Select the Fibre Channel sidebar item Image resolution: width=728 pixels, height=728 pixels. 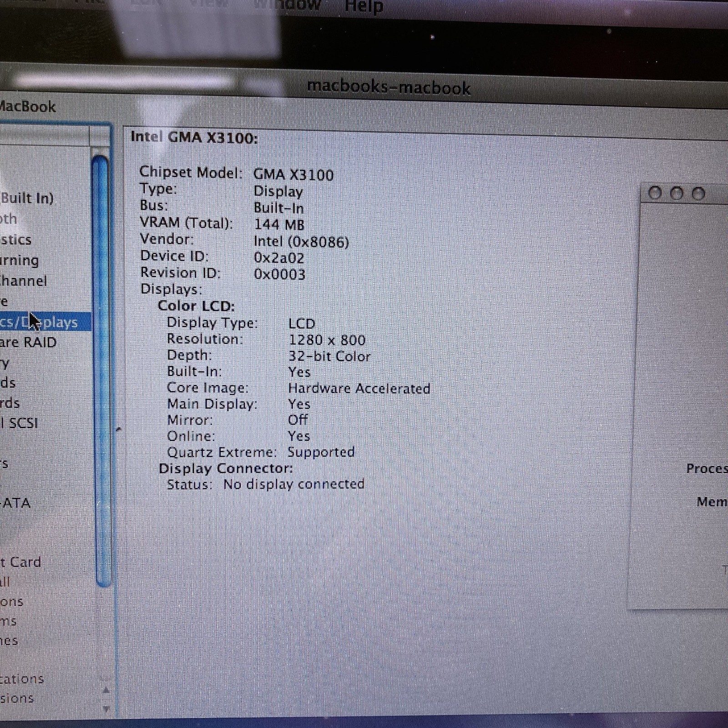coord(23,281)
